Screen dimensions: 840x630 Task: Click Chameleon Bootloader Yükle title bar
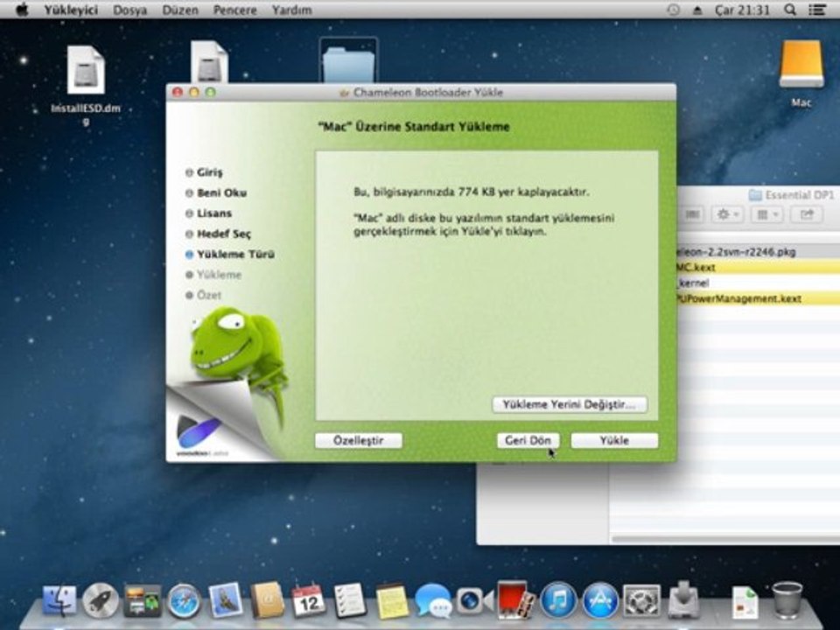point(421,92)
